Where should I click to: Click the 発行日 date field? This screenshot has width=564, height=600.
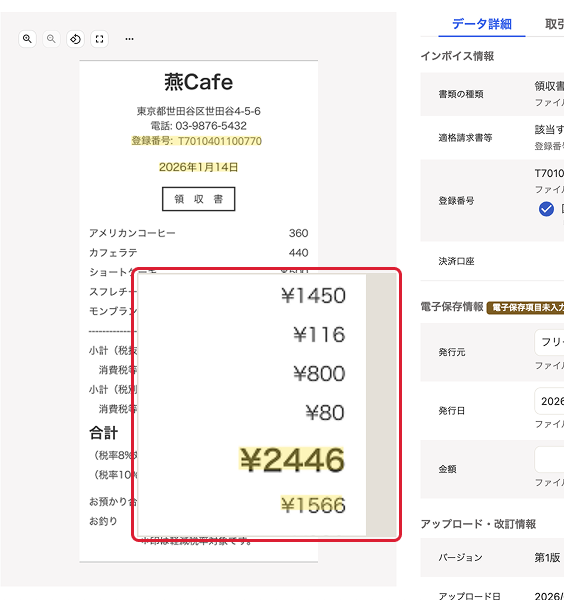coord(549,401)
